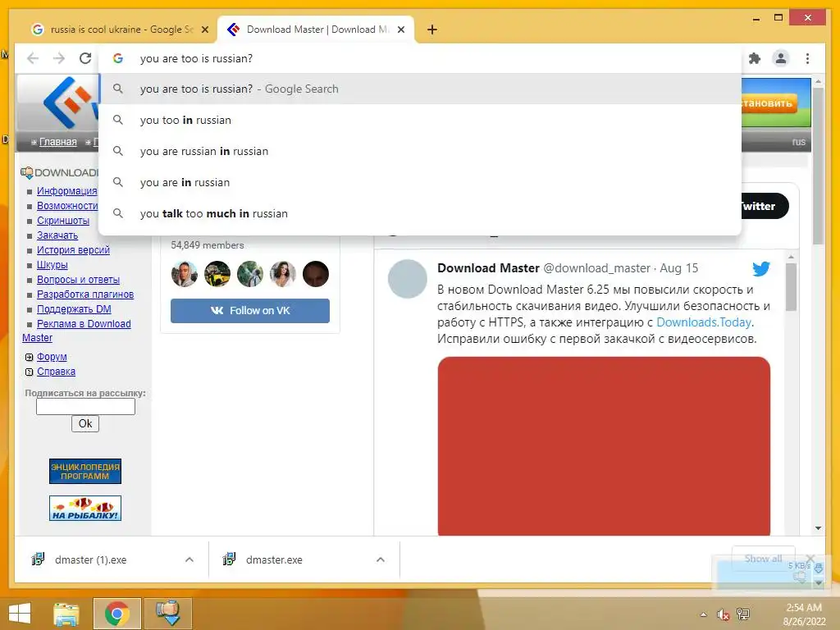840x630 pixels.
Task: Open the Downloads.Today link in tweet
Action: point(703,322)
